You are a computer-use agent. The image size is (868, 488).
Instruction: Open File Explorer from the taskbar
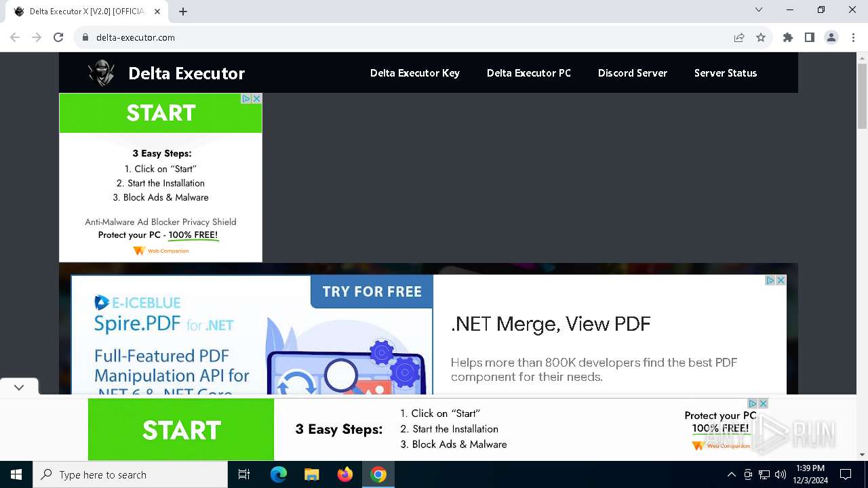point(312,474)
